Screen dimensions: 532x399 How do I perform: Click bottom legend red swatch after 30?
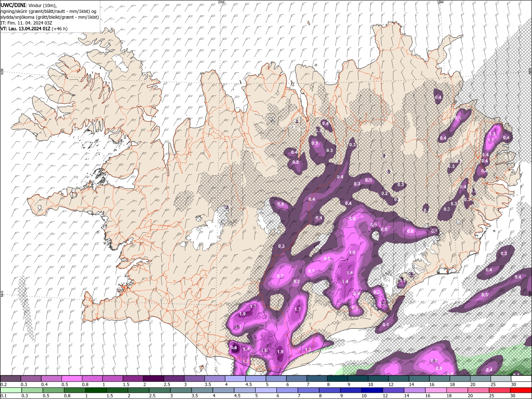521,390
